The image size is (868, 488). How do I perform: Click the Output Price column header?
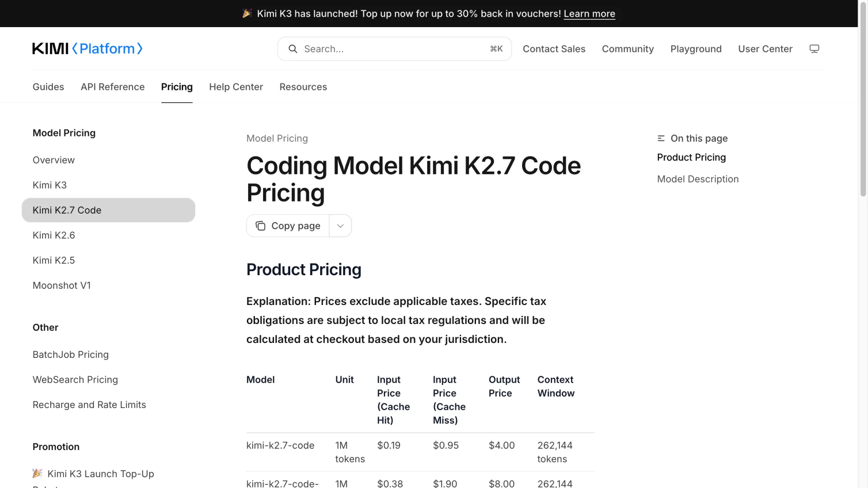click(x=504, y=386)
